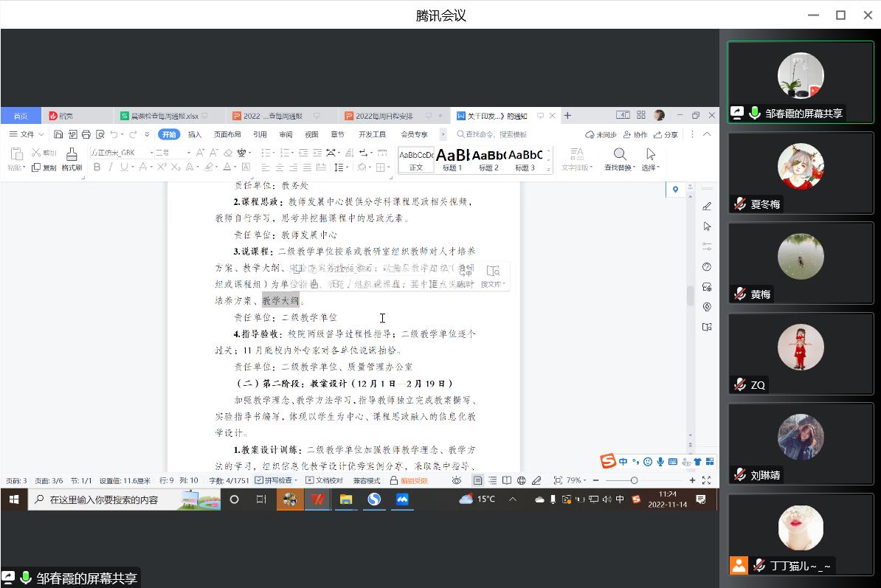881x588 pixels.
Task: Toggle Italic formatting button
Action: (111, 167)
